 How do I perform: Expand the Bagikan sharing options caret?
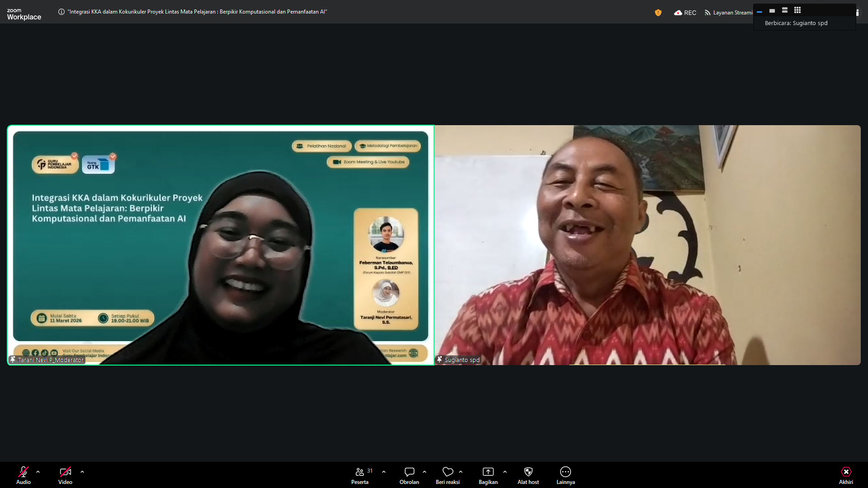[505, 472]
